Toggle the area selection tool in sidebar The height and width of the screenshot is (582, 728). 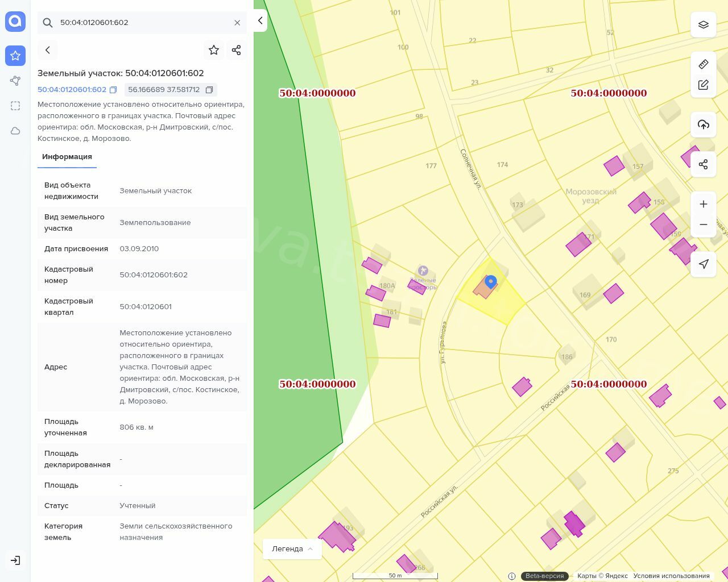tap(15, 106)
